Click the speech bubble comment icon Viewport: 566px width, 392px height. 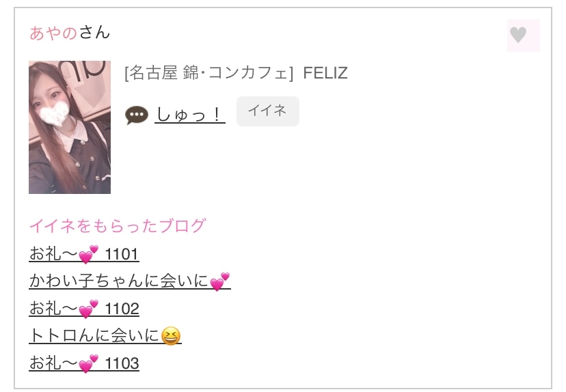click(137, 115)
